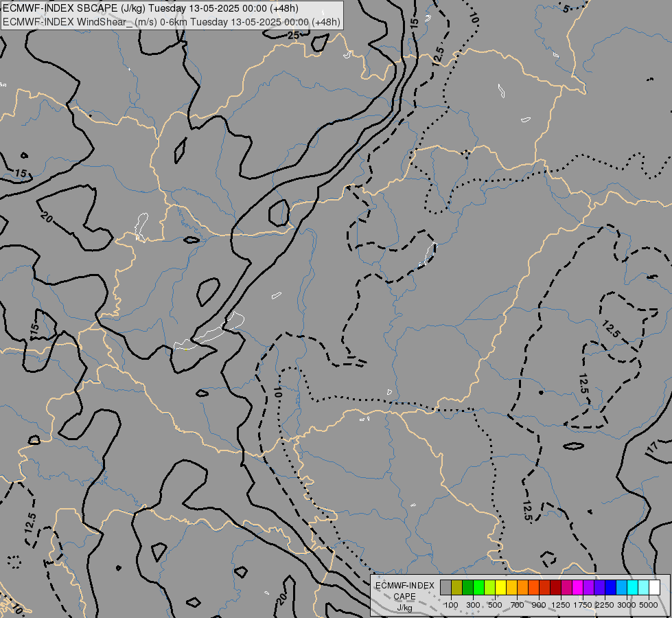Click the legend value 5000
672x618 pixels.
[649, 605]
